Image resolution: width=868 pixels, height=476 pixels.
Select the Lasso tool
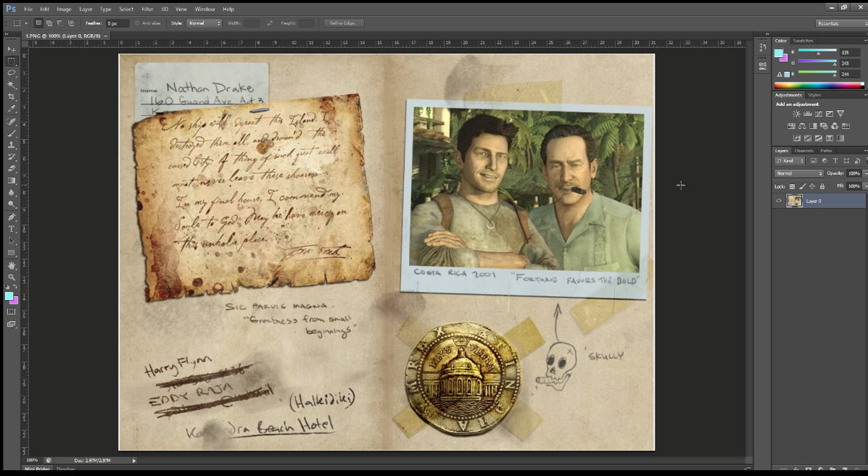[x=11, y=73]
